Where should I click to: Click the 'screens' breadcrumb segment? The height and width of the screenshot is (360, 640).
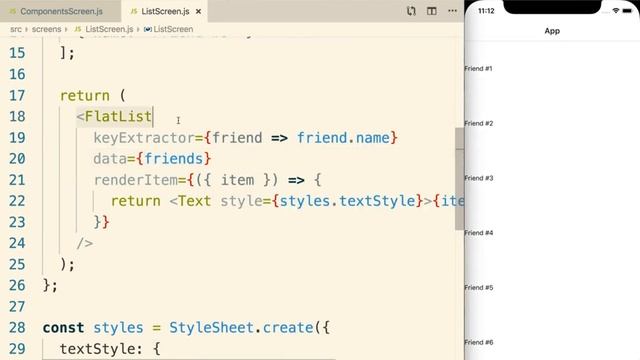pyautogui.click(x=47, y=29)
